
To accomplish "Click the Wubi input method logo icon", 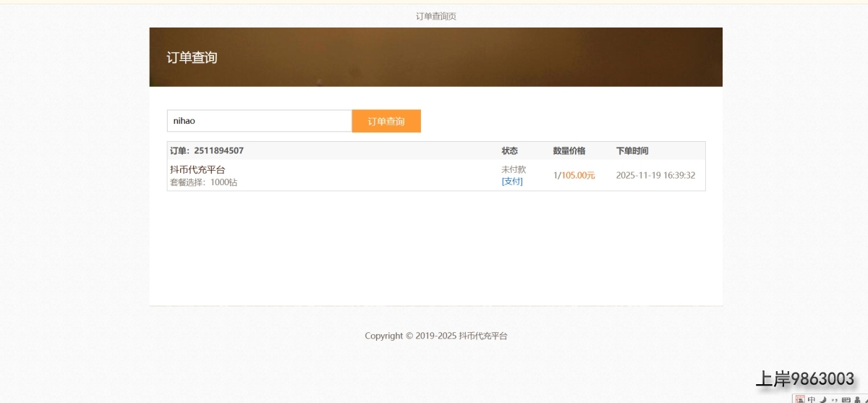I will [x=800, y=399].
